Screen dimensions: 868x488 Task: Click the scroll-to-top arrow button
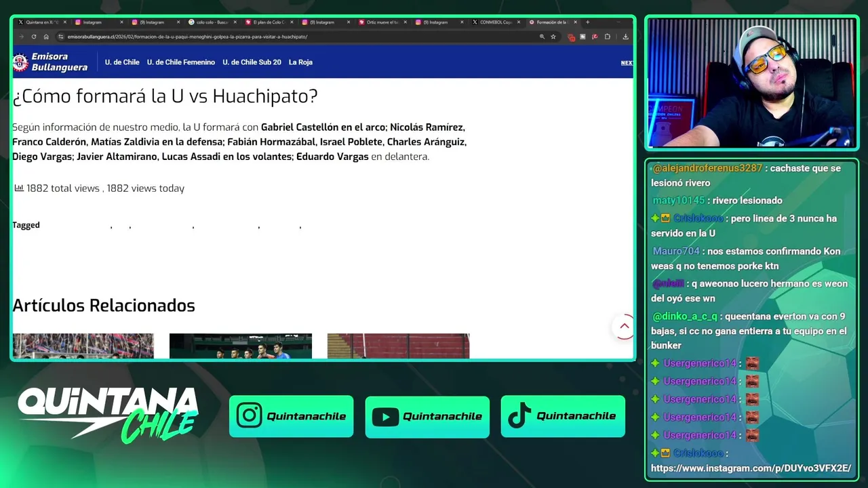(624, 327)
